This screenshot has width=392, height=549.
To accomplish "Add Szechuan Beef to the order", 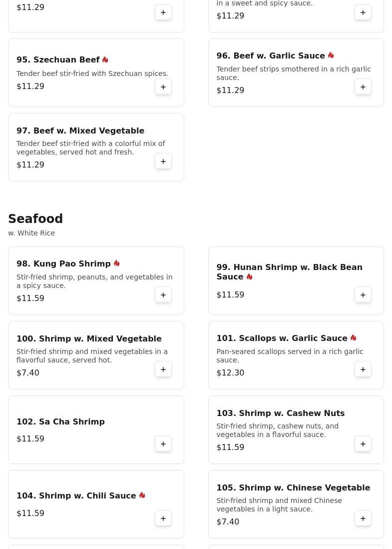I will click(x=163, y=87).
